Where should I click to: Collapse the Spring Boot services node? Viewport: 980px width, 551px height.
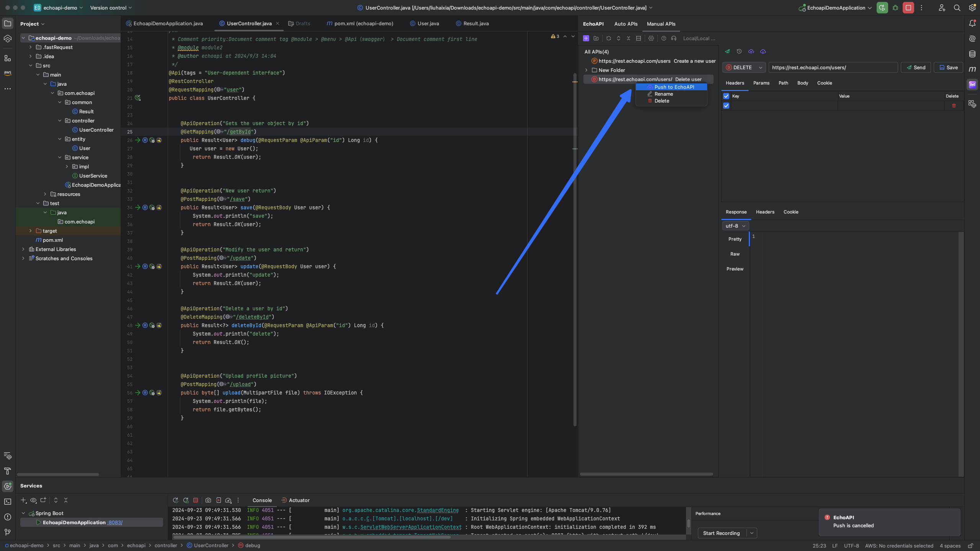point(23,513)
